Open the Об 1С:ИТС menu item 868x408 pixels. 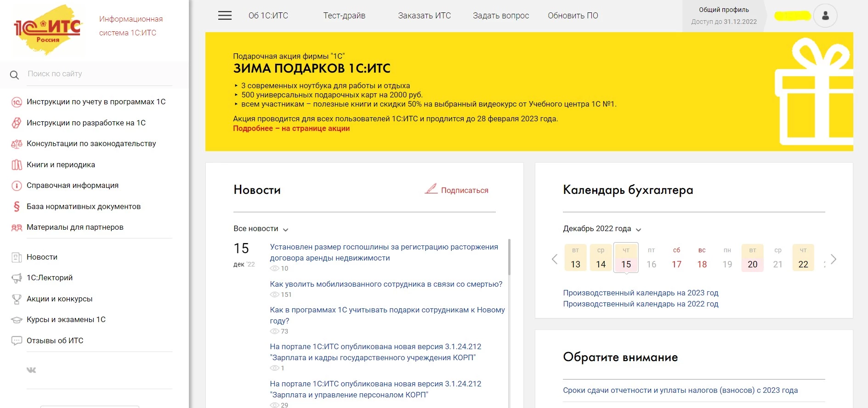268,16
